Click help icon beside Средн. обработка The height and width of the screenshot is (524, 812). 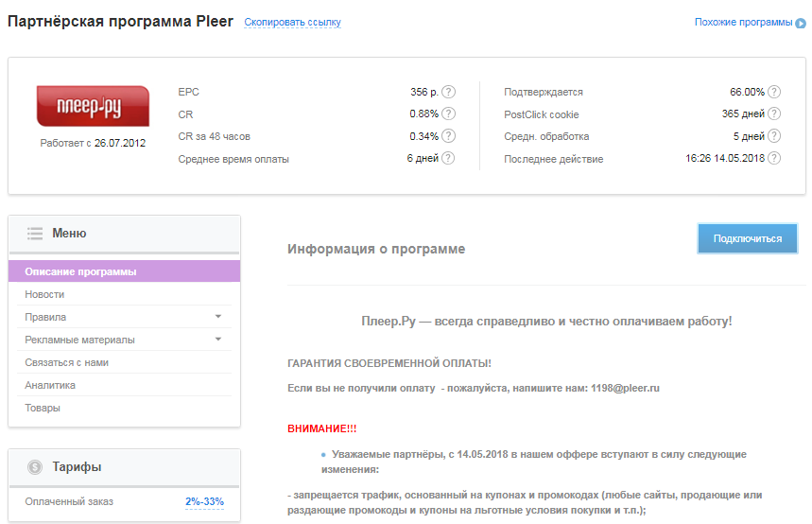773,136
